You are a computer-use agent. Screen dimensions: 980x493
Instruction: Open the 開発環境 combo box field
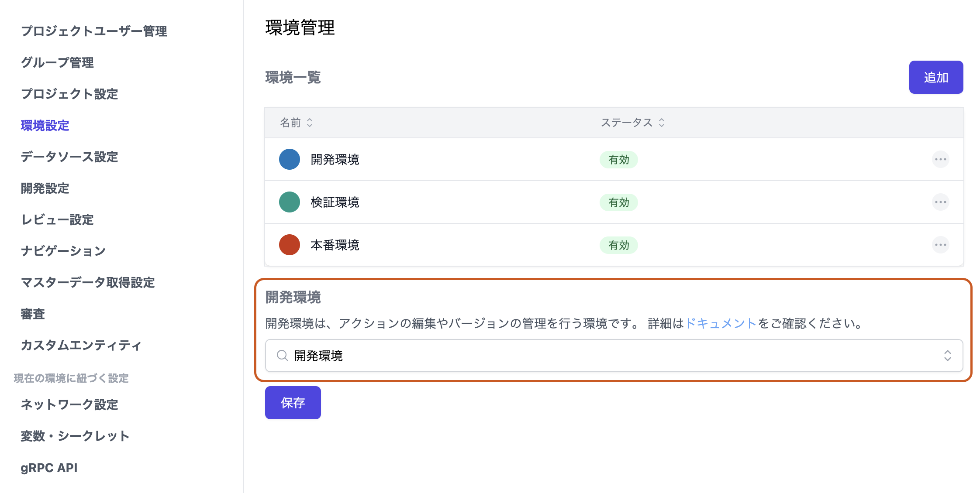(x=611, y=356)
